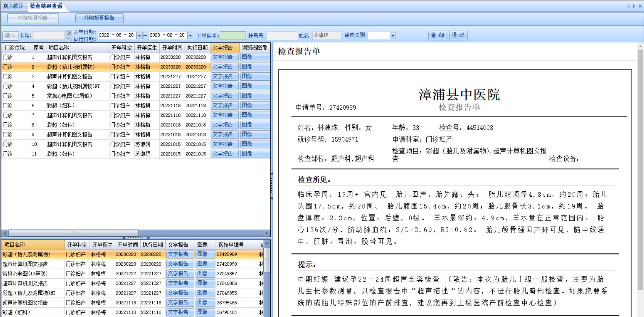The height and width of the screenshot is (317, 644).
Task: Click the tab scroll left arrow
Action: (628, 6)
